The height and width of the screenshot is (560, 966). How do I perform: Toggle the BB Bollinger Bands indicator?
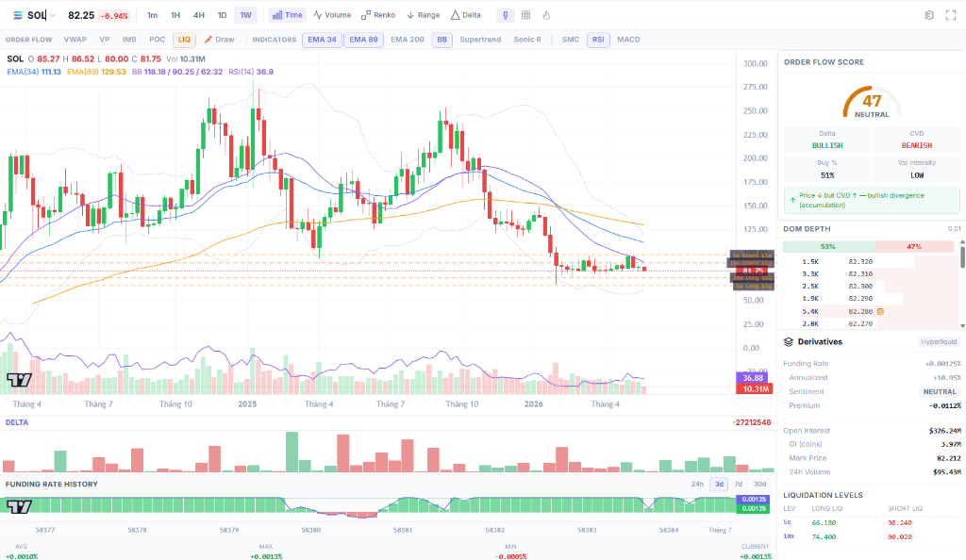441,40
